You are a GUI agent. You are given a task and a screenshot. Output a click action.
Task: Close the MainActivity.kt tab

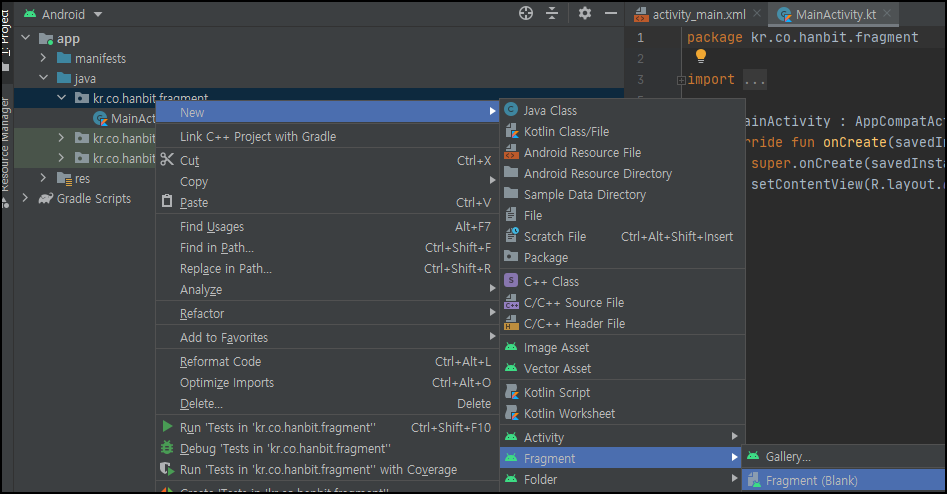[887, 13]
